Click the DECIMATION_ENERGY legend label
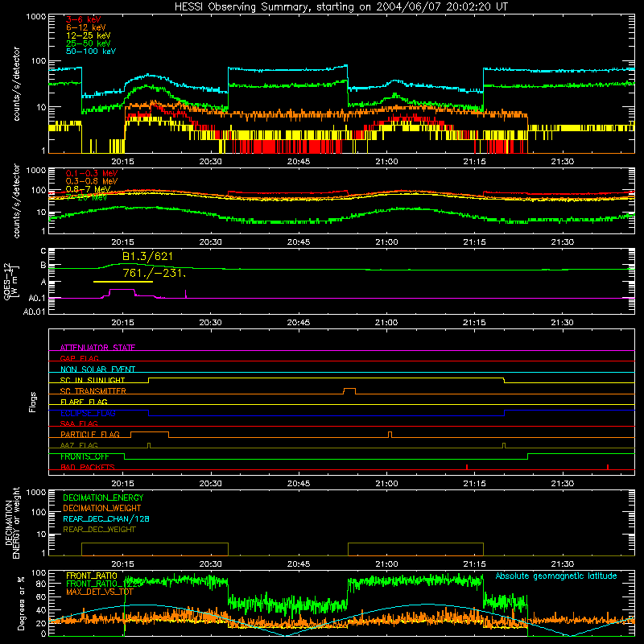This screenshot has width=644, height=644. tap(103, 497)
